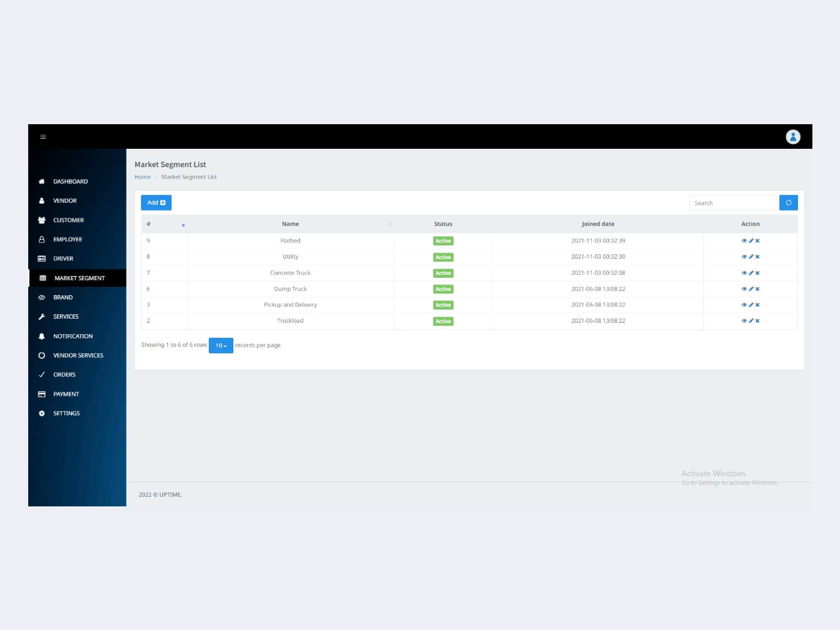Screen dimensions: 840x630
Task: View Pickup and Delivery via eye icon
Action: point(744,305)
